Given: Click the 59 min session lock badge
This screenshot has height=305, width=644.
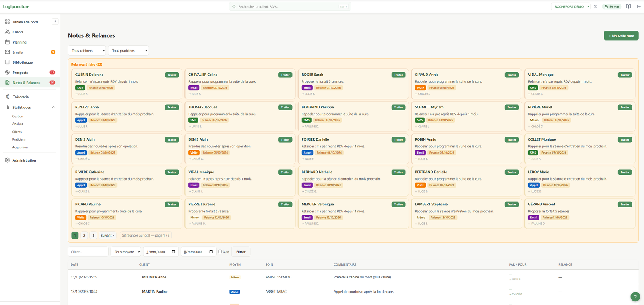Looking at the screenshot, I should click(611, 6).
